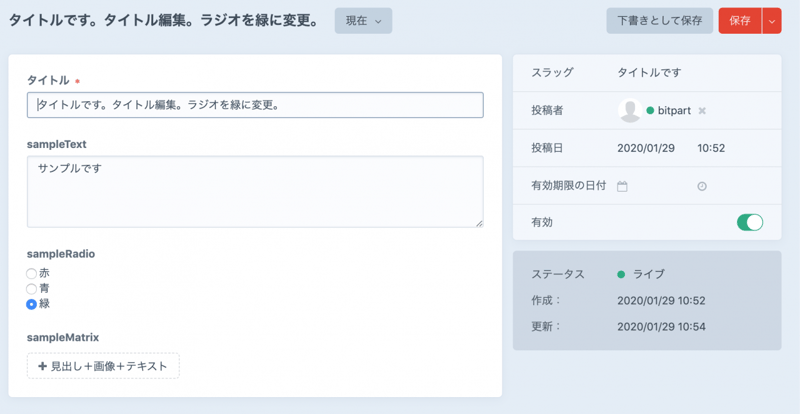Click the sampleText textarea resize handle
Screen dimensions: 800x414
click(x=479, y=222)
